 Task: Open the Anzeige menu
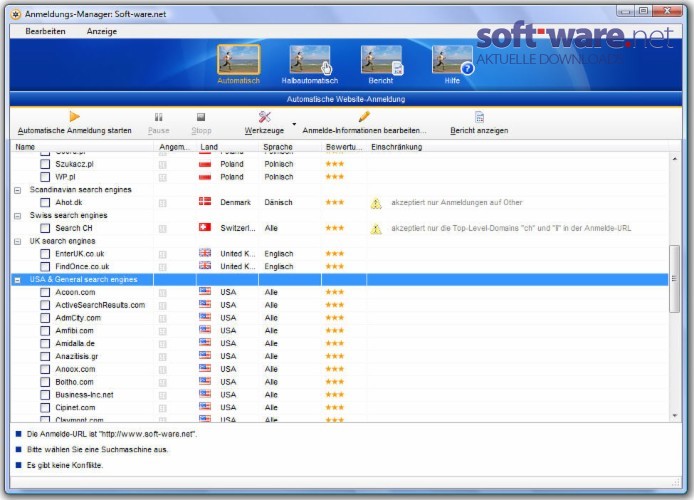point(102,31)
